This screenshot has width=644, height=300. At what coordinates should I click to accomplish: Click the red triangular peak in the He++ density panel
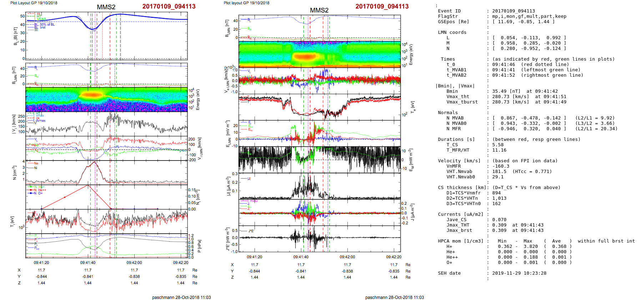point(88,185)
